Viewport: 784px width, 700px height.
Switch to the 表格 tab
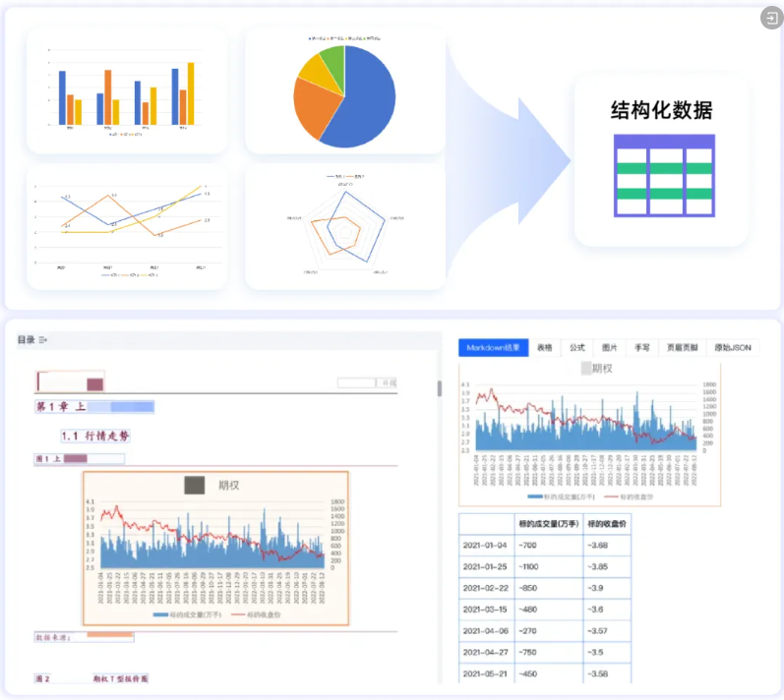545,348
